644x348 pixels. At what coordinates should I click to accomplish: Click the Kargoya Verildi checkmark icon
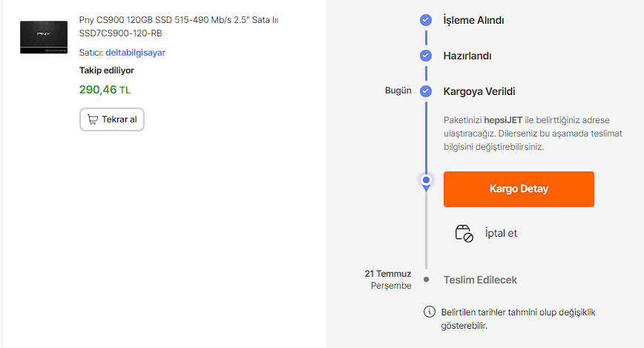426,91
